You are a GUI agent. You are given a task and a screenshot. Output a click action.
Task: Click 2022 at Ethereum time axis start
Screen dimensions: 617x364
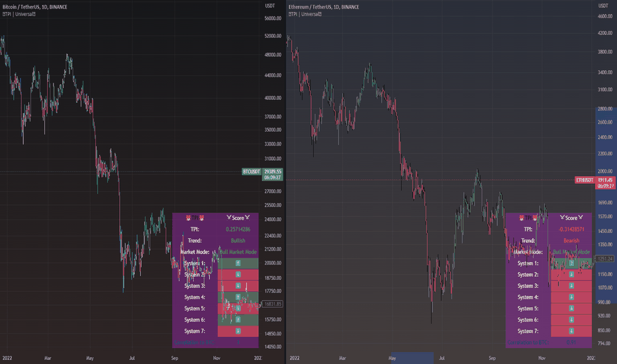(x=295, y=358)
